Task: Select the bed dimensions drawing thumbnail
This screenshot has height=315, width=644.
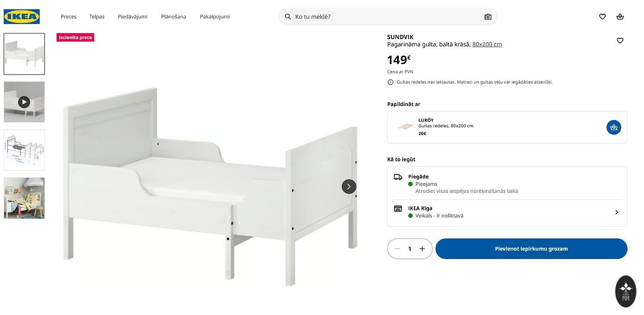Action: click(x=24, y=150)
